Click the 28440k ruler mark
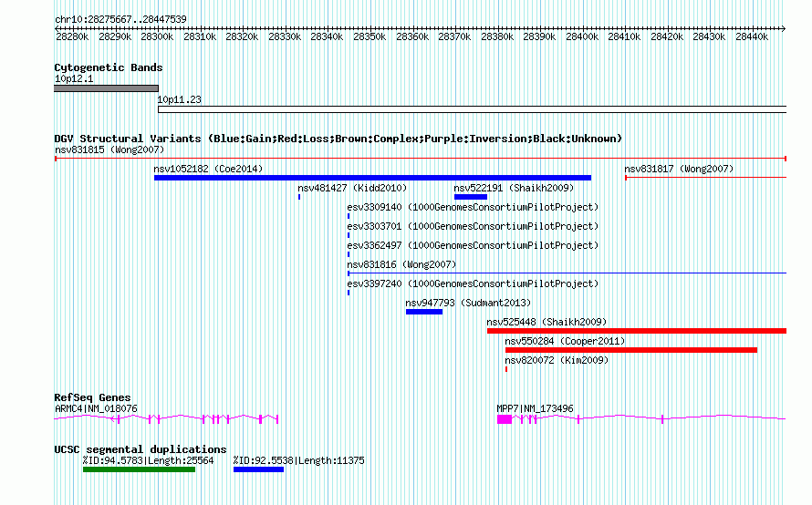Image resolution: width=812 pixels, height=505 pixels. tap(752, 36)
